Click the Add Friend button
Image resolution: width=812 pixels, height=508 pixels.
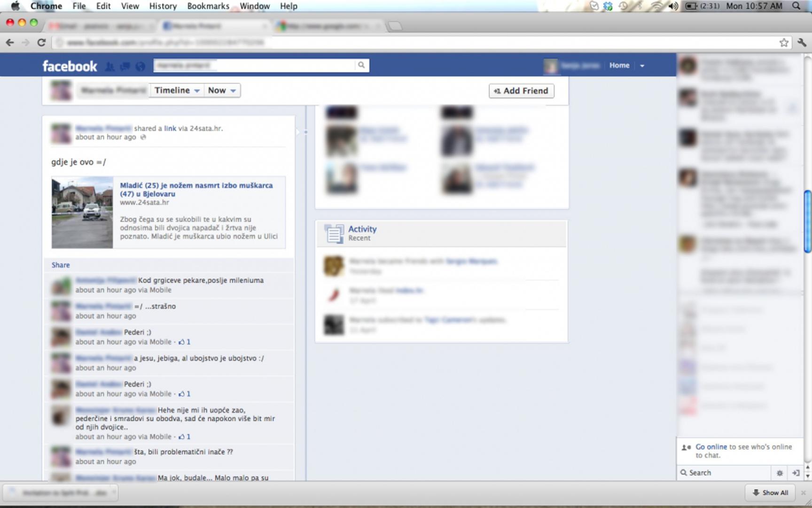[521, 91]
